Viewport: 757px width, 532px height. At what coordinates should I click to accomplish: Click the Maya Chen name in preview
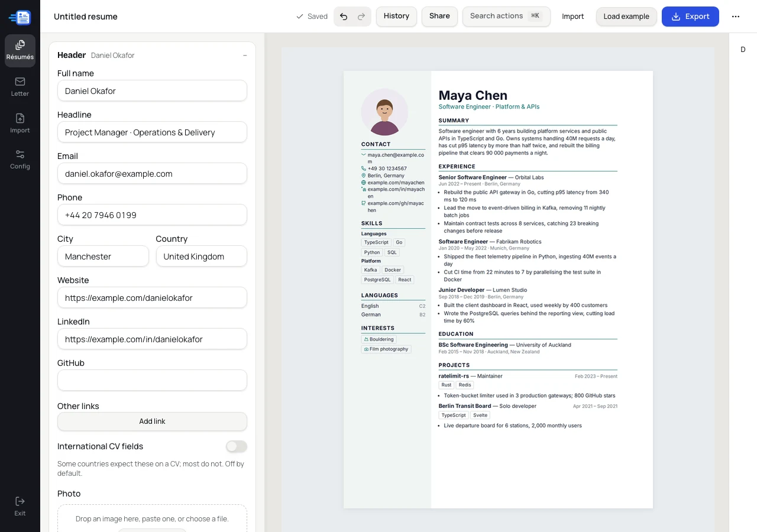(473, 95)
